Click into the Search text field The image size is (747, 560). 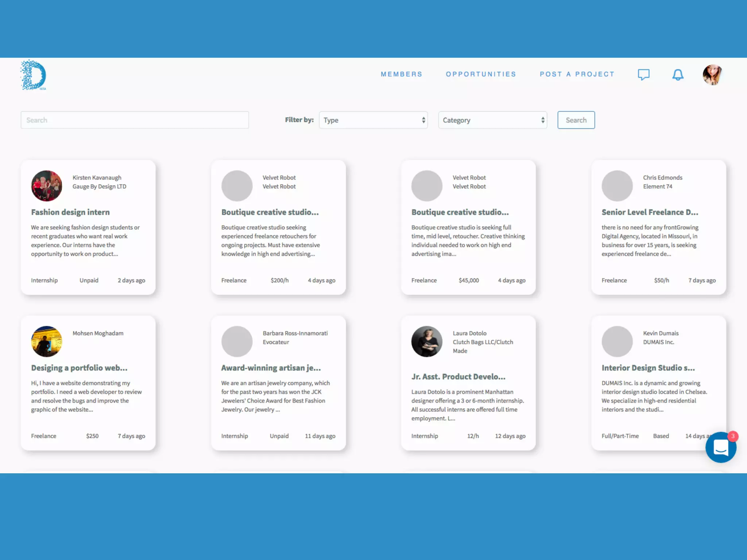tap(135, 120)
